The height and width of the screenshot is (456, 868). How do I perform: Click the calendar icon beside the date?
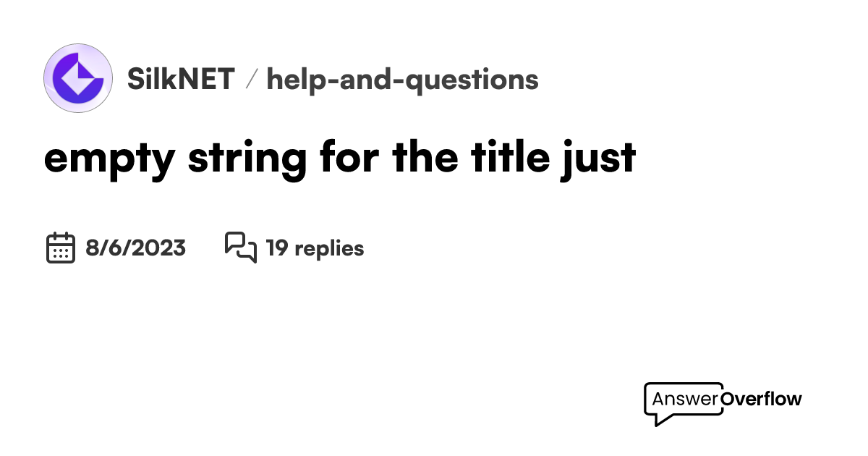click(61, 248)
